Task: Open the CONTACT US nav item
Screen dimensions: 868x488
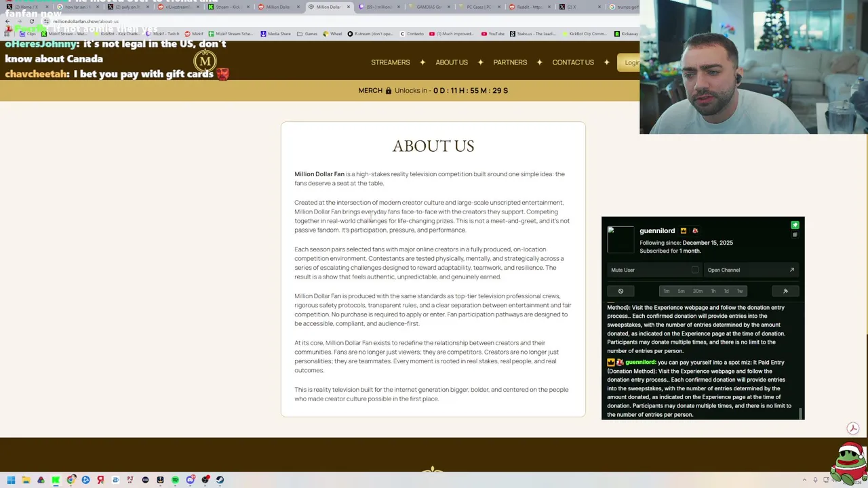Action: [x=573, y=62]
